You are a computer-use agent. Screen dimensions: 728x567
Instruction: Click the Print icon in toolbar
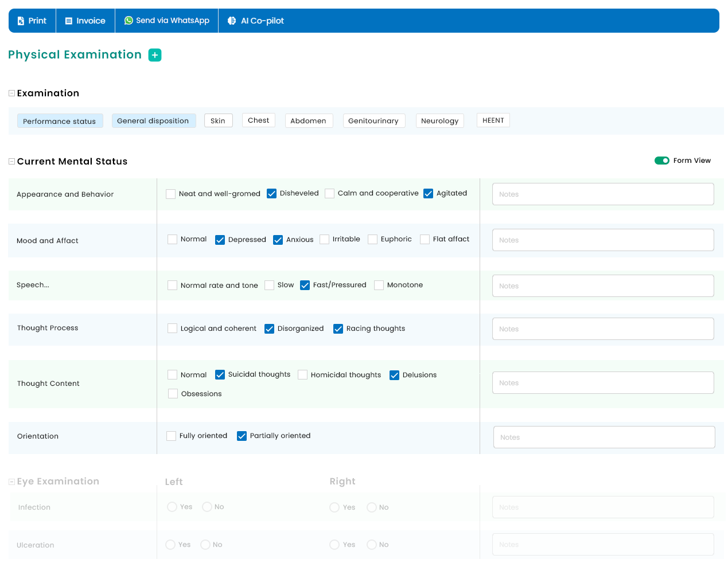coord(21,21)
